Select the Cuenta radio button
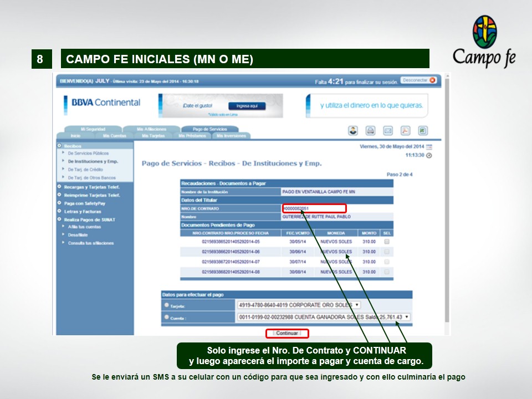Viewport: 532px width, 399px height. [167, 317]
